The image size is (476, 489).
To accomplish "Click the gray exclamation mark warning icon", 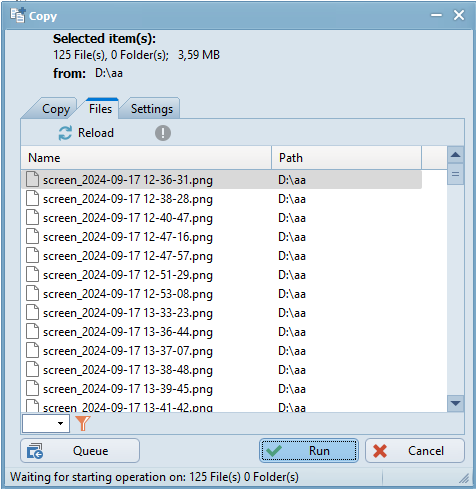I will coord(163,133).
